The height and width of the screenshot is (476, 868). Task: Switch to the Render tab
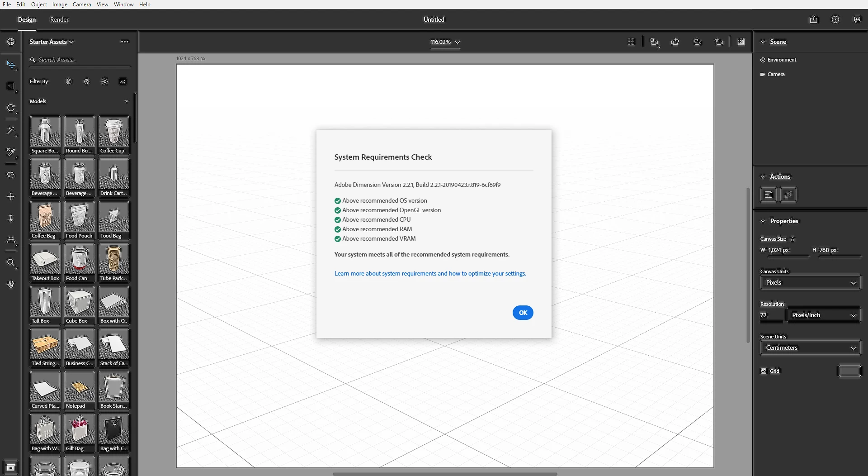[59, 19]
